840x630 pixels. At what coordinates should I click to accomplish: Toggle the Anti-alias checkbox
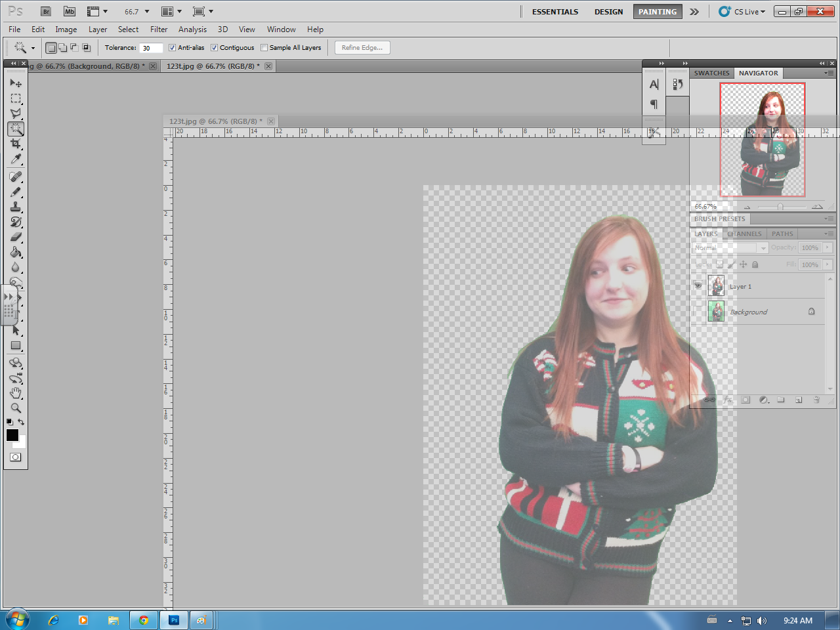172,47
